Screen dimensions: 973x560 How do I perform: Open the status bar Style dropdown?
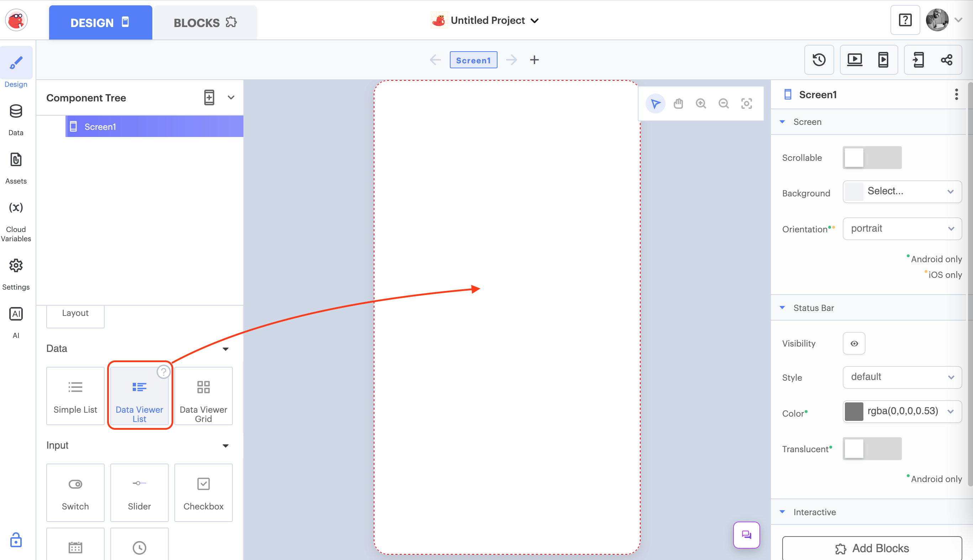(901, 377)
